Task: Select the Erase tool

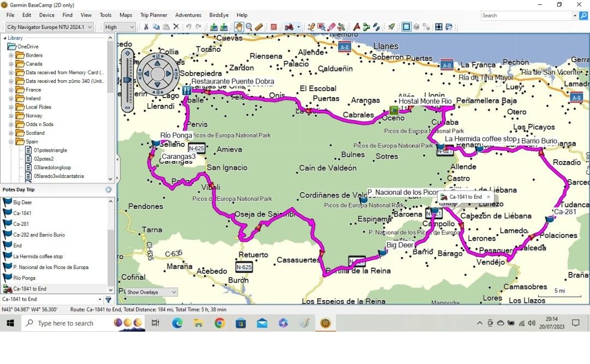Action: (331, 27)
